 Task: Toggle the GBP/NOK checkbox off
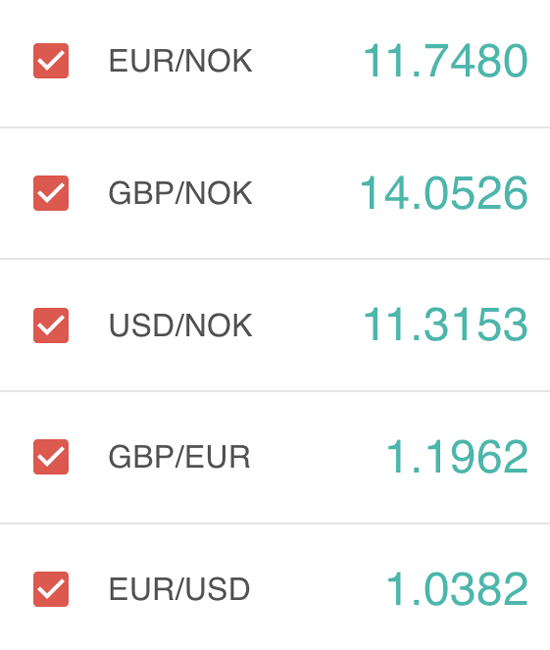(51, 193)
